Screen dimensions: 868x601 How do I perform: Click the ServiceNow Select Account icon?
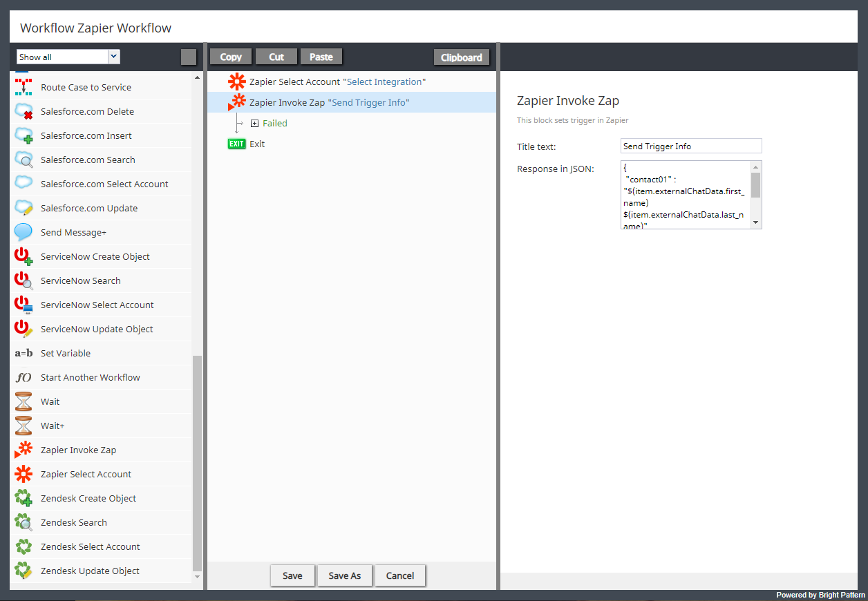23,305
